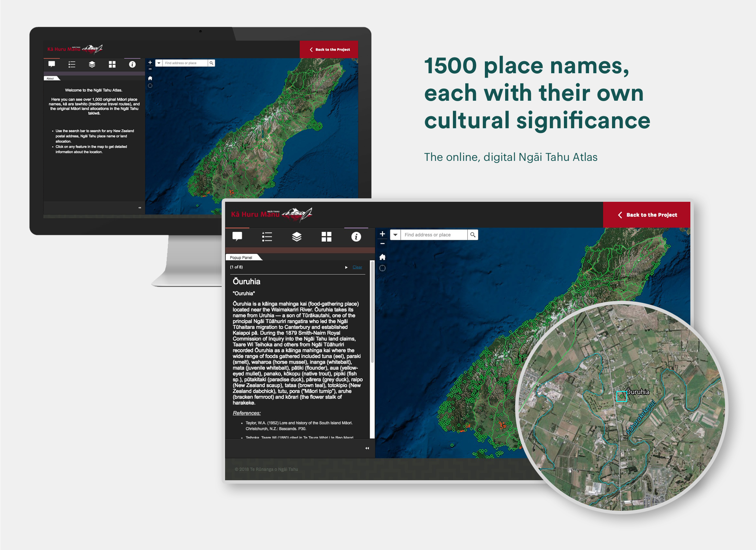Switch to the Popup Panel tab
The image size is (756, 550).
pos(241,257)
